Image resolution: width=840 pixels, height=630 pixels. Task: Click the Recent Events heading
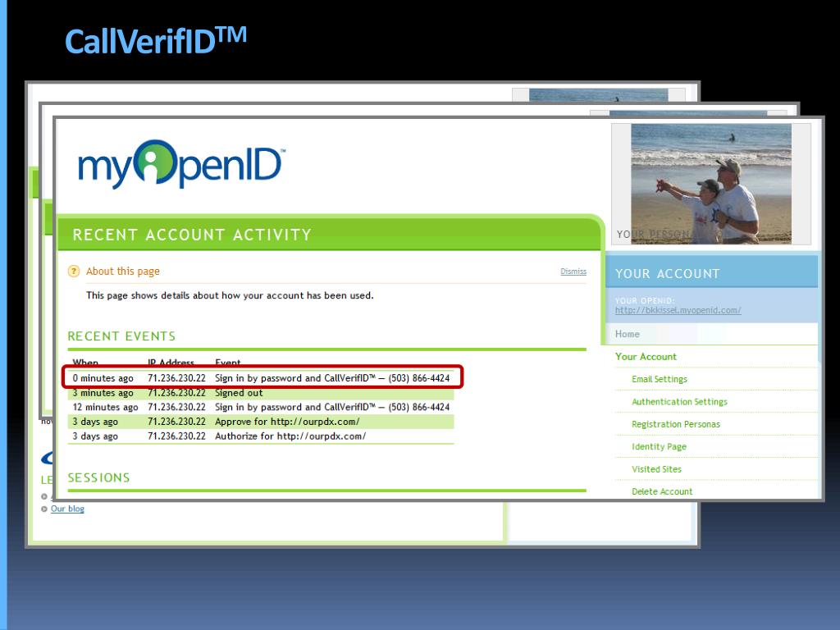(x=121, y=336)
